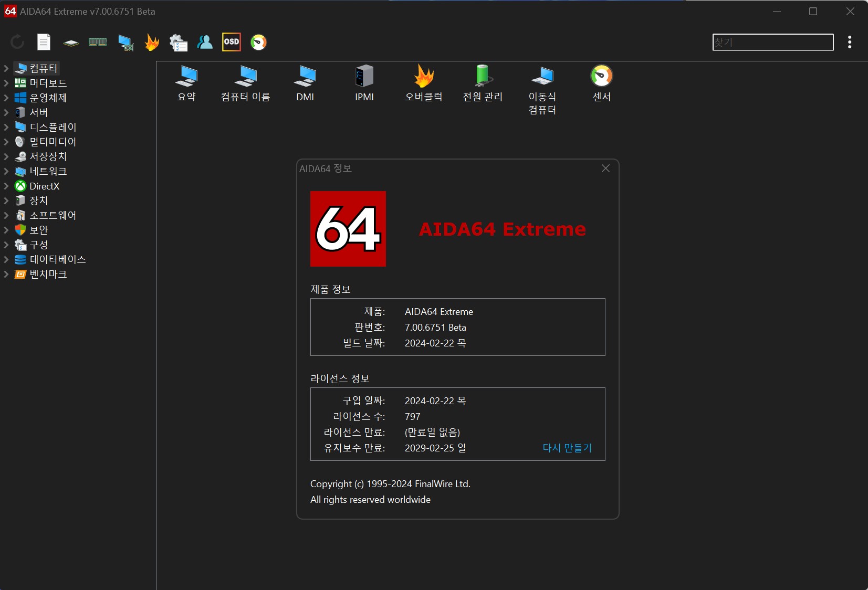Click the product name AIDA64 Extreme value
The height and width of the screenshot is (590, 868).
click(x=439, y=312)
